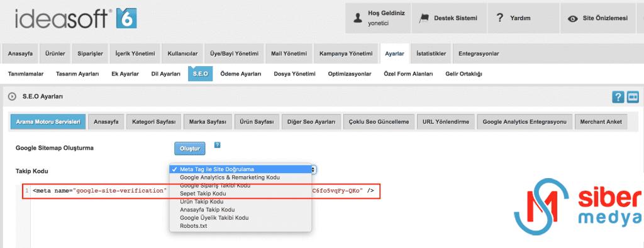Click the Oluştur sitemap button

pyautogui.click(x=190, y=149)
